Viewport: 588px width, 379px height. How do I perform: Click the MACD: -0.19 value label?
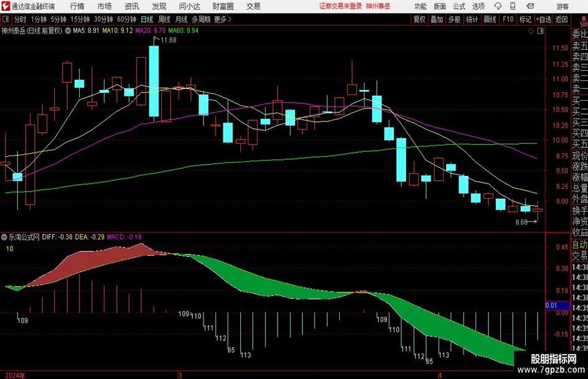point(124,236)
